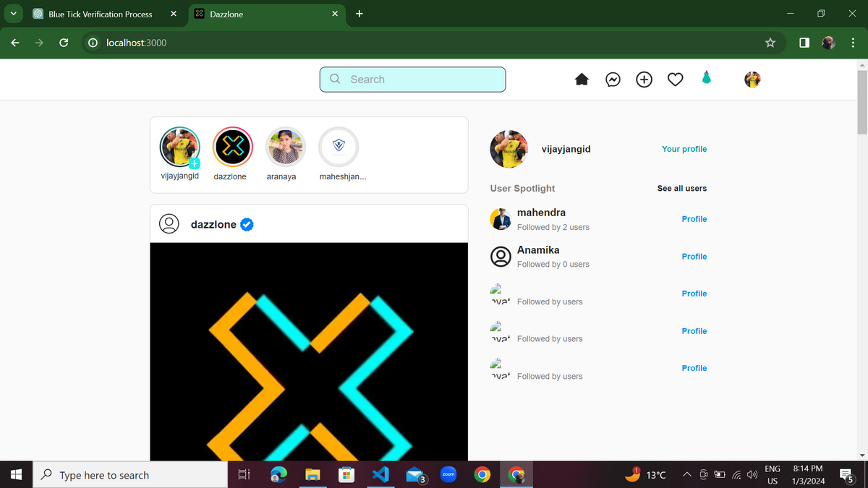This screenshot has width=868, height=488.
Task: Open a new browser tab
Action: 359,14
